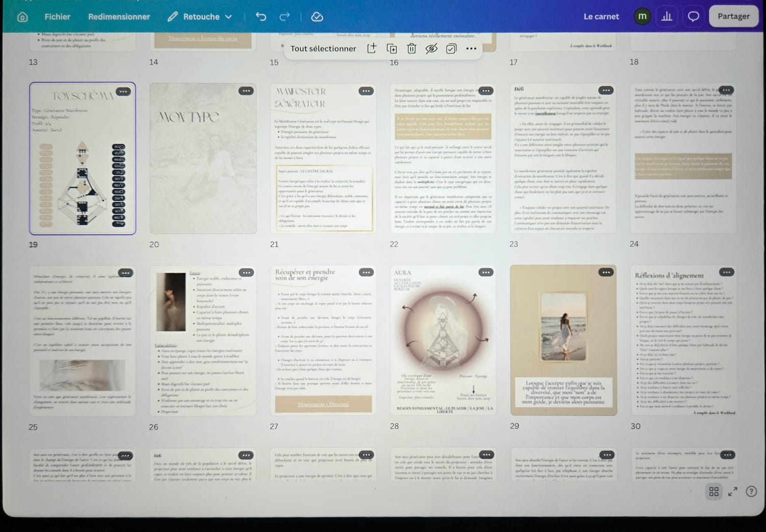The width and height of the screenshot is (766, 532).
Task: Open the Fichier menu
Action: (x=57, y=17)
